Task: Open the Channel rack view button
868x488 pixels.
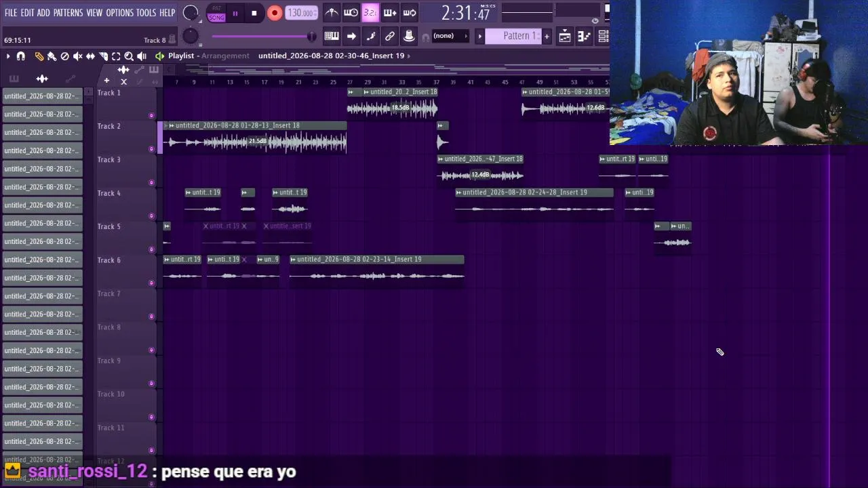Action: (603, 37)
